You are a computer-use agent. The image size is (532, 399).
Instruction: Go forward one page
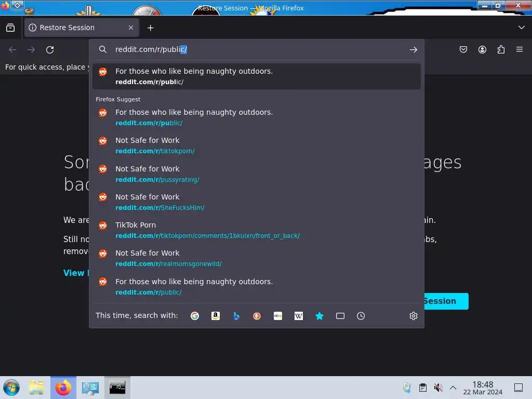click(31, 50)
